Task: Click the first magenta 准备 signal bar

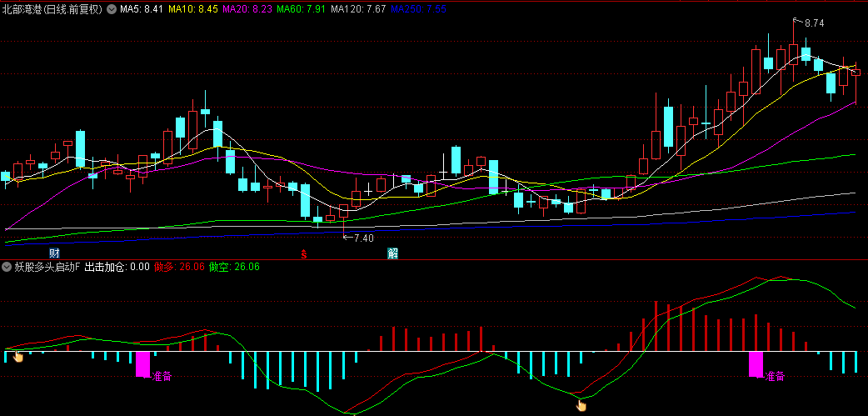Action: [x=142, y=364]
